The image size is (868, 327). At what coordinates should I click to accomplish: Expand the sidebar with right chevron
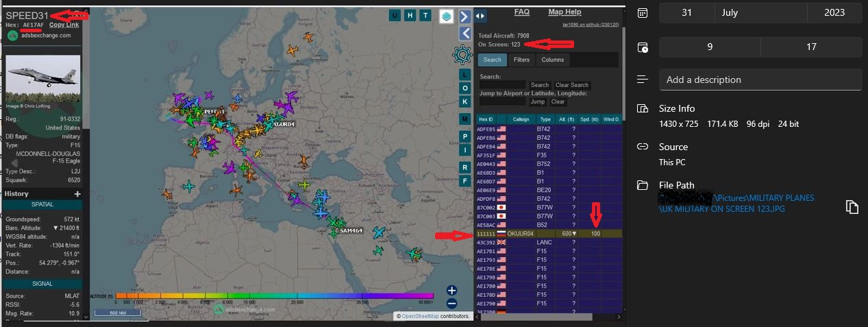(464, 16)
